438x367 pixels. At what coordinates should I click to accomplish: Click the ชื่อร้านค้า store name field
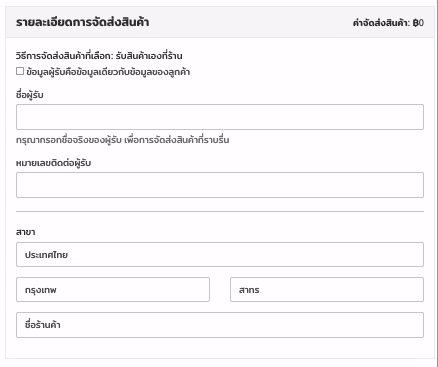[x=220, y=325]
